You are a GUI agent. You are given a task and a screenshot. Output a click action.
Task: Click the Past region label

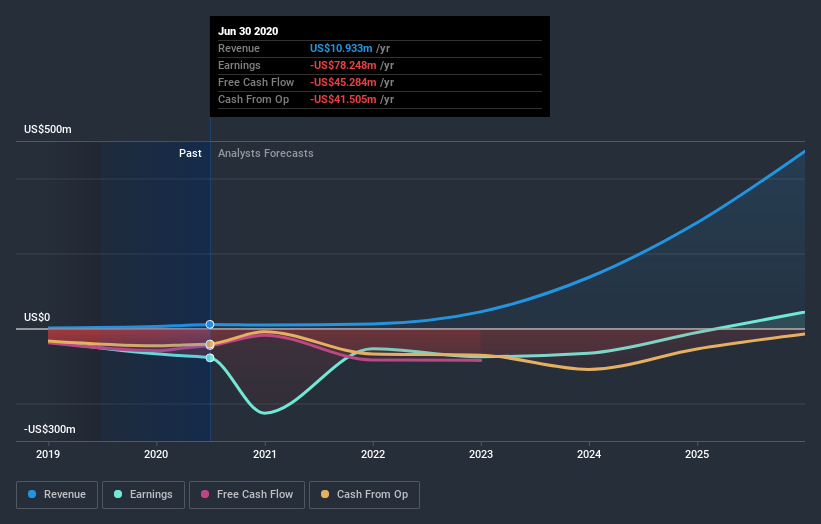pyautogui.click(x=190, y=153)
